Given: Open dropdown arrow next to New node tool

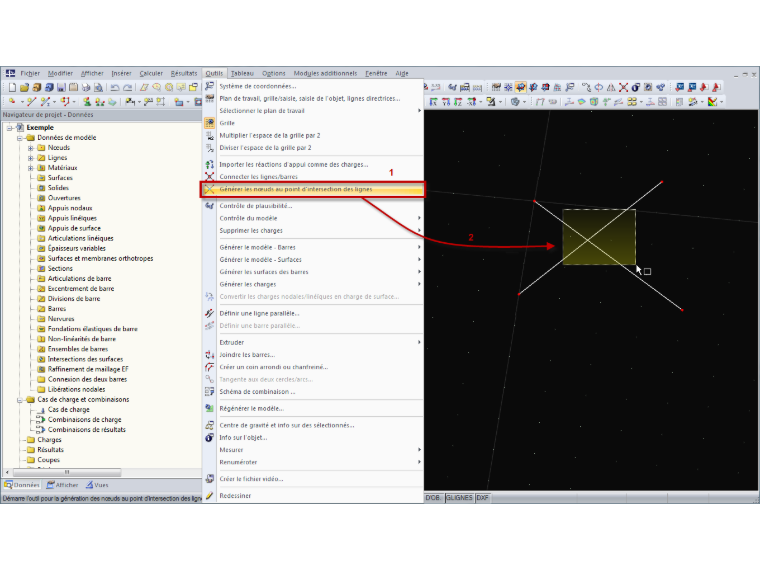Looking at the screenshot, I should click(22, 102).
